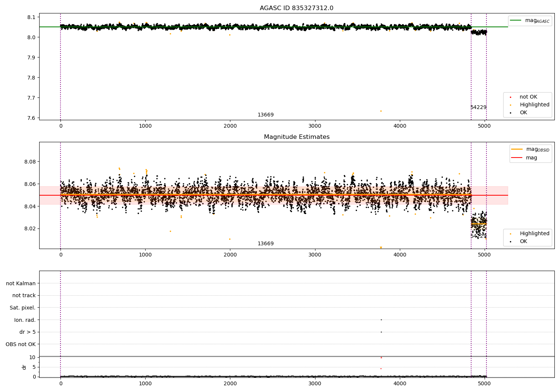Click the green mag AGASC legend line
Screen dimensions: 560x392
pos(516,21)
